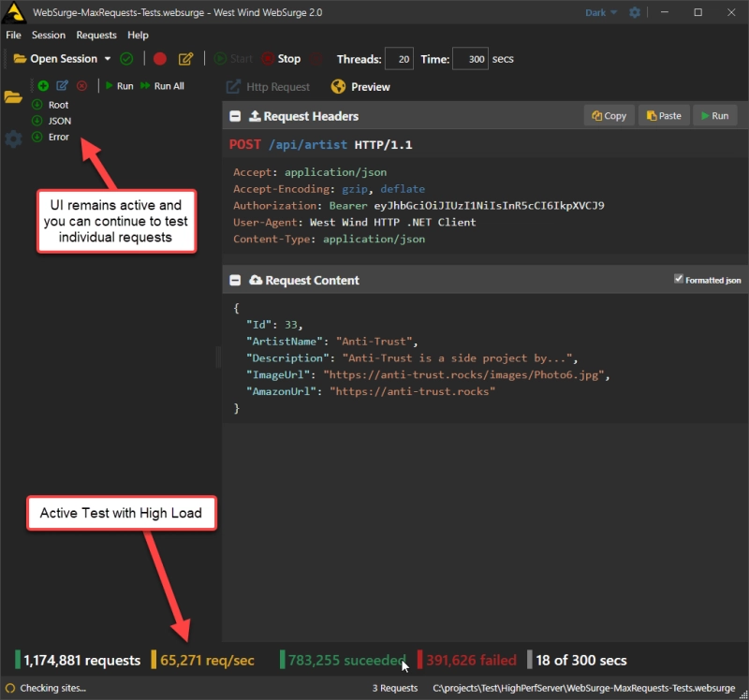The width and height of the screenshot is (749, 700).
Task: Click the sidebar gear settings icon
Action: pos(13,139)
